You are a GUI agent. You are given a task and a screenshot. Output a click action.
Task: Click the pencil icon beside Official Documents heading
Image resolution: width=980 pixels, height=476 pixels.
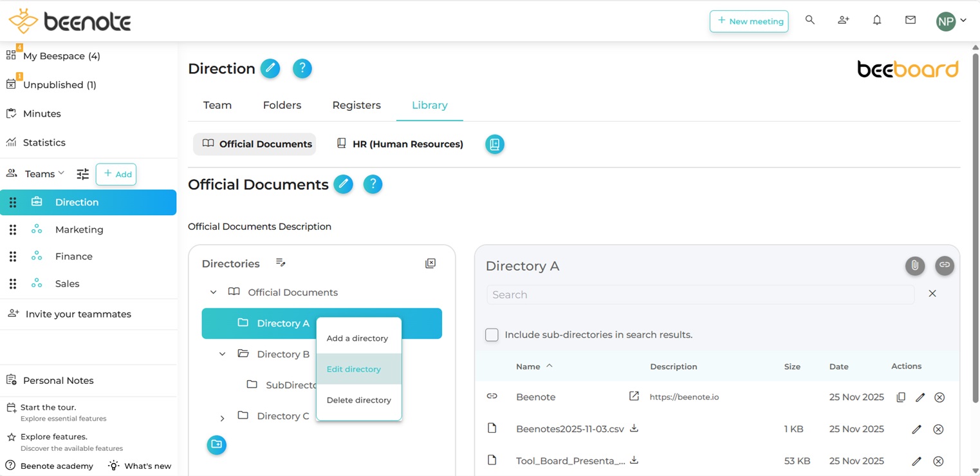(343, 184)
